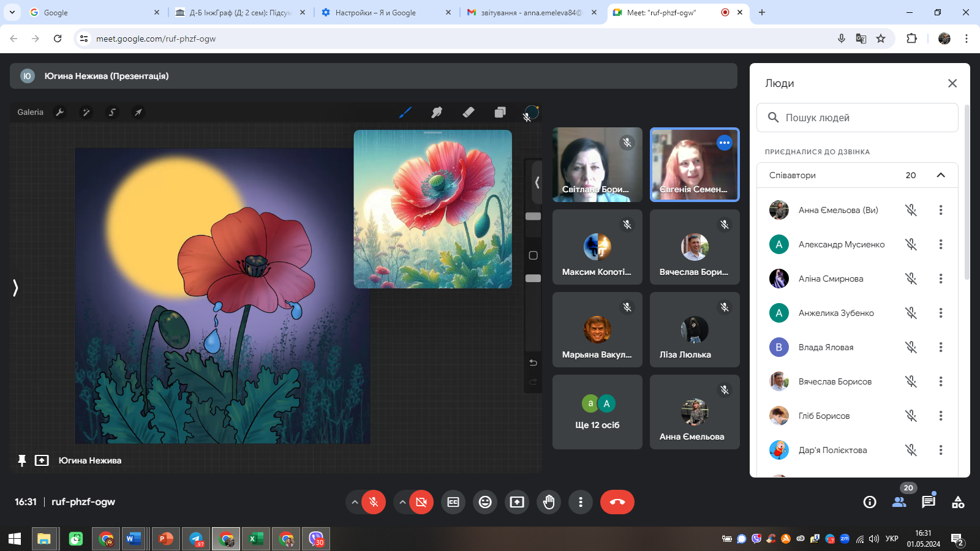Open meeting details info icon
This screenshot has width=980, height=551.
pyautogui.click(x=870, y=502)
